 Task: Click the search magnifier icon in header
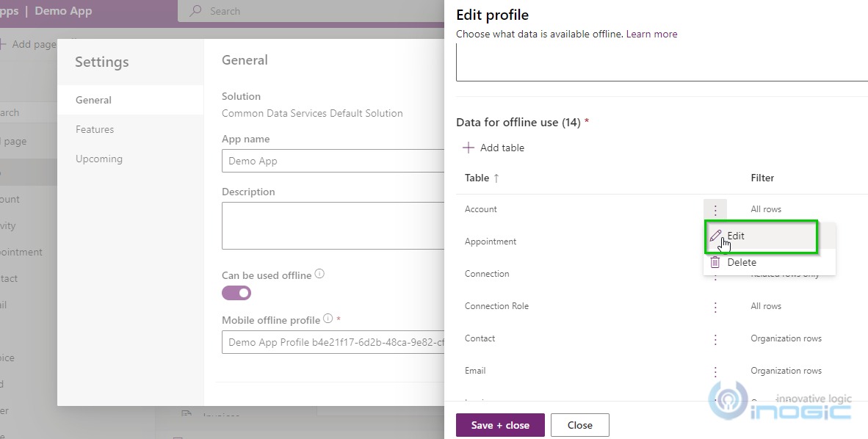point(195,11)
